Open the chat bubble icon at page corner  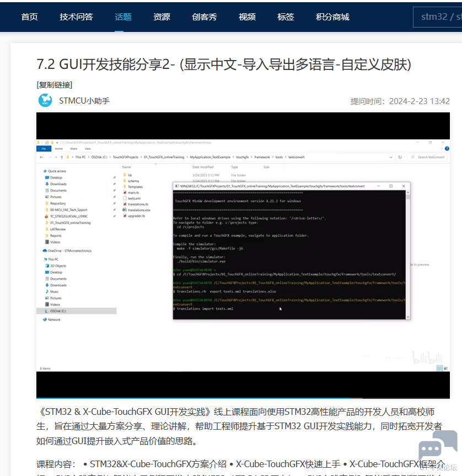(438, 445)
